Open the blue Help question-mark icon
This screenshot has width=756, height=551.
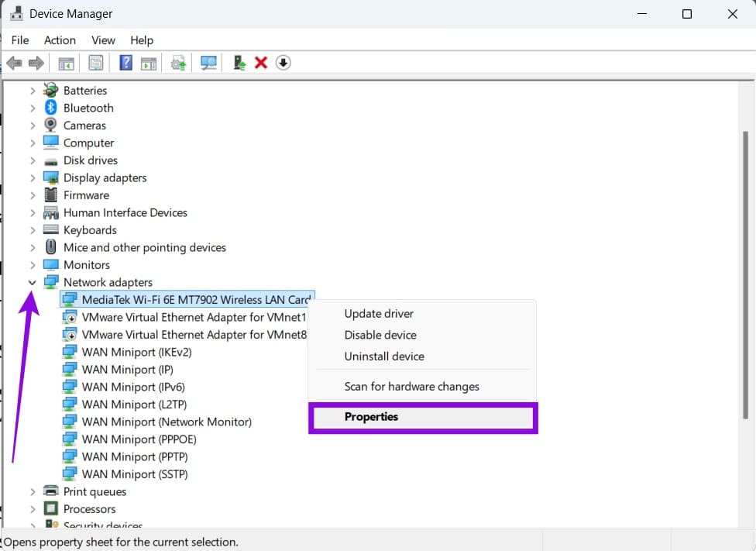[x=125, y=63]
